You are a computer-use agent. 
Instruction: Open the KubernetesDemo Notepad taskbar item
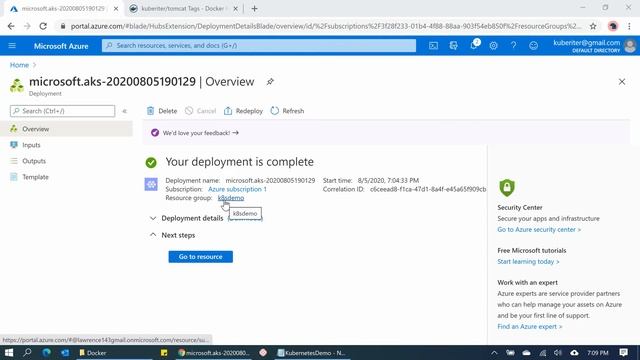312,353
